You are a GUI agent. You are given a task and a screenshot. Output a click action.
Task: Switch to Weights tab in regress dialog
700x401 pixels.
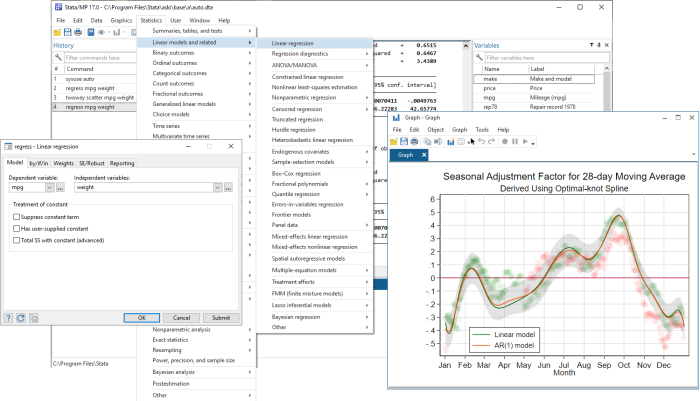[63, 163]
